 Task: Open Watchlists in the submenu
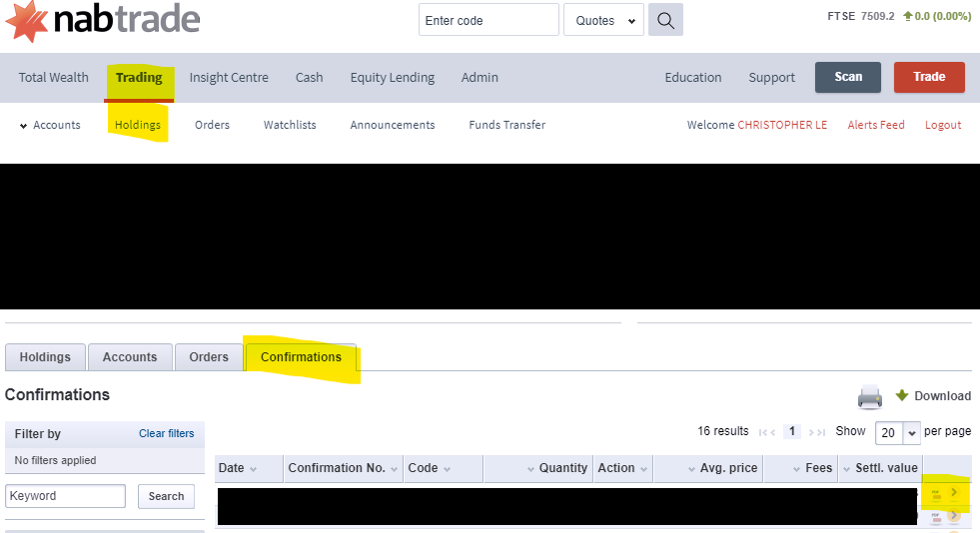coord(290,125)
